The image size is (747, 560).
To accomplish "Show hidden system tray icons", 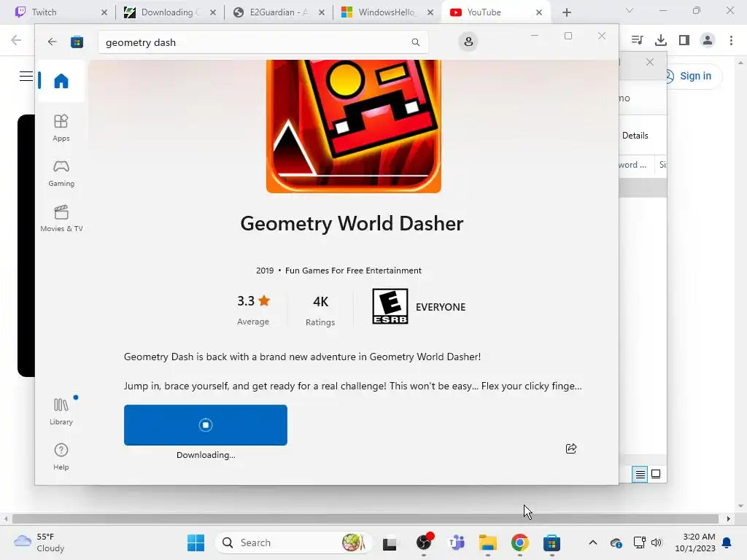I will (592, 542).
